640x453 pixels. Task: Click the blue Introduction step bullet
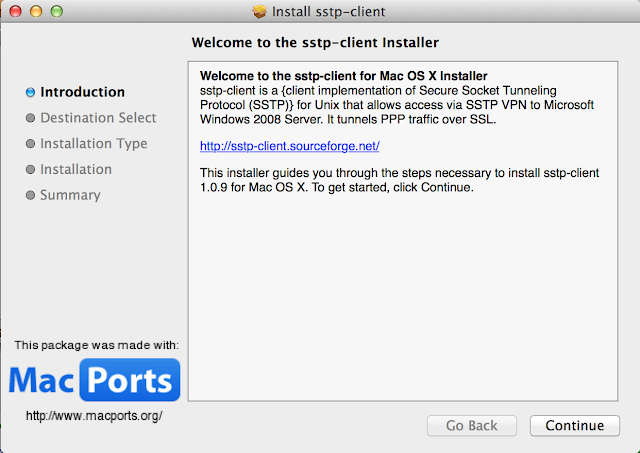pos(31,92)
